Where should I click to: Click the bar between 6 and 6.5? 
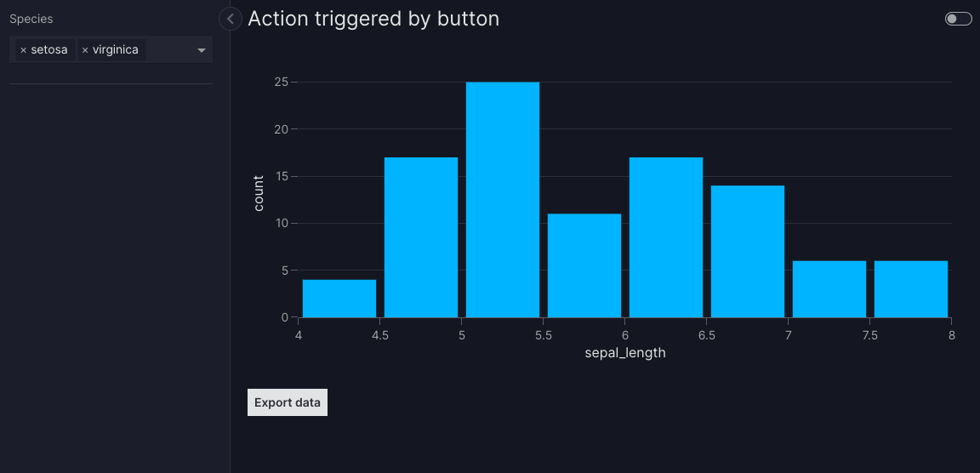[x=666, y=237]
